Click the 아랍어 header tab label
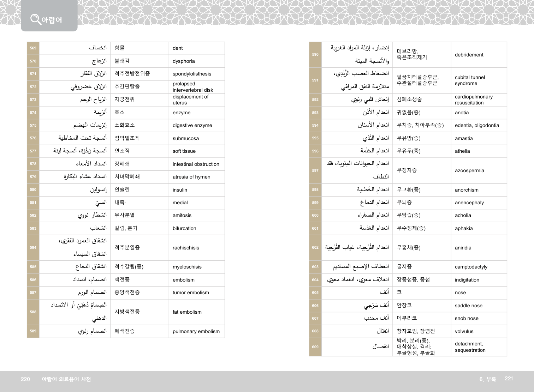 click(x=52, y=20)
